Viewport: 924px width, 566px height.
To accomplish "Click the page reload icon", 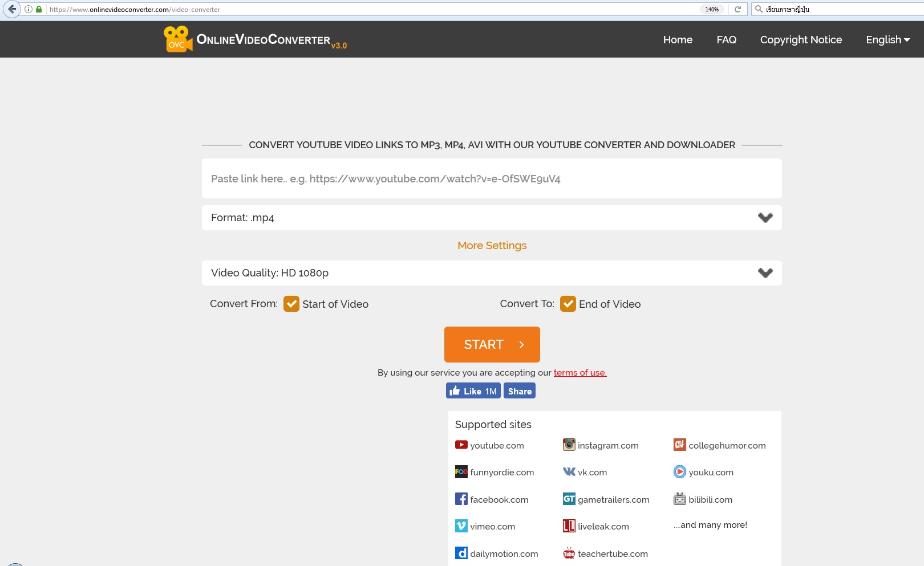I will pyautogui.click(x=737, y=9).
